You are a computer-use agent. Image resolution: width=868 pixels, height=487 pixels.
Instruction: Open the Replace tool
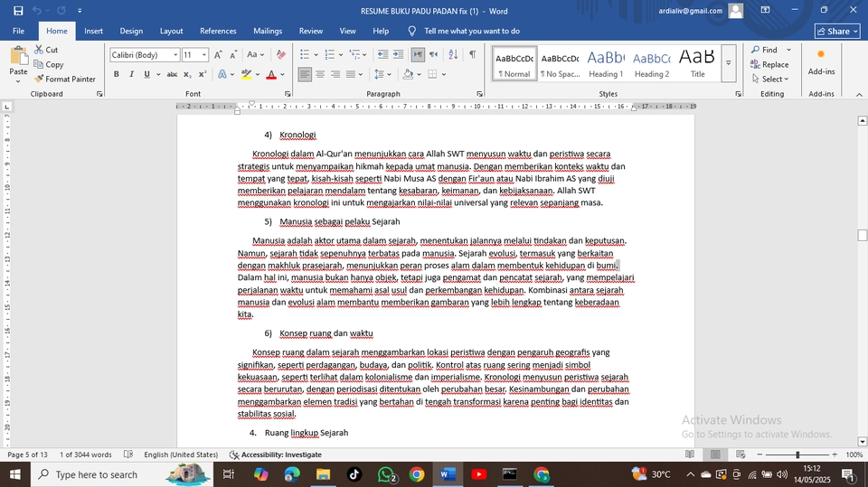point(769,64)
